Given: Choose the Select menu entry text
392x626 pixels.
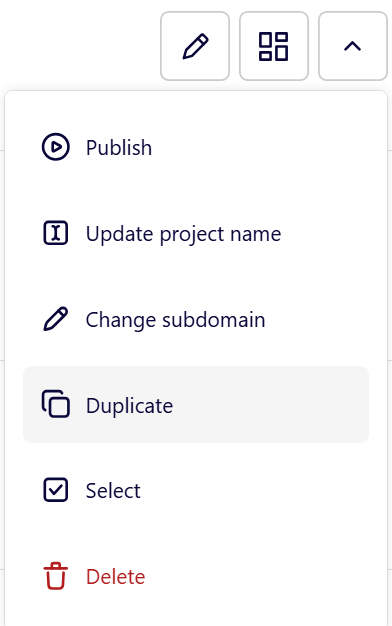Looking at the screenshot, I should (113, 491).
